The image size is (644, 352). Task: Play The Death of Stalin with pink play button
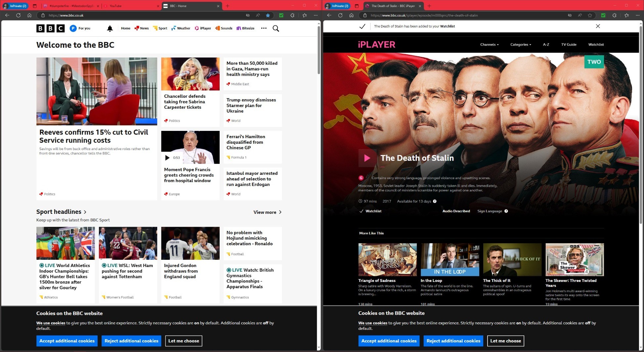point(367,158)
